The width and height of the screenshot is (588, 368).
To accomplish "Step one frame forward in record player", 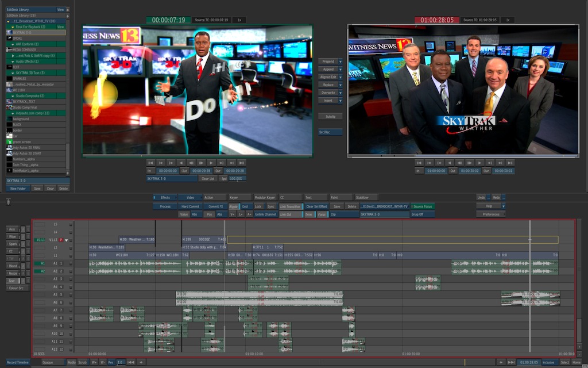I will click(x=470, y=163).
